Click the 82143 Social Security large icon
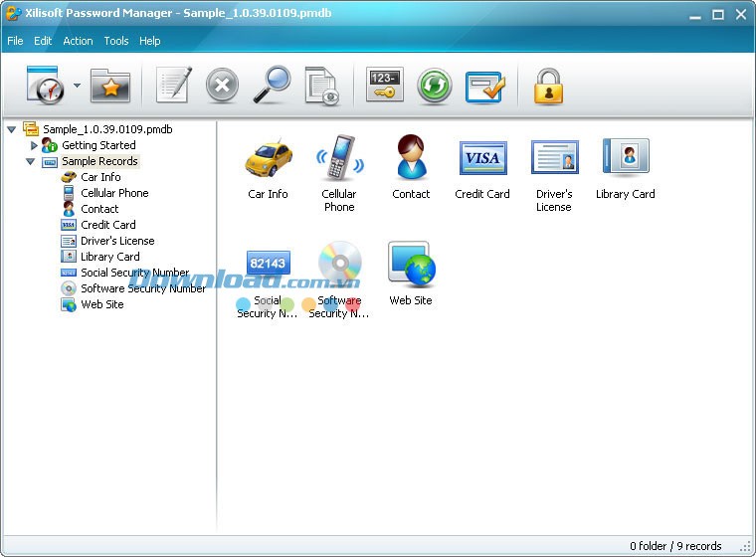 point(268,264)
